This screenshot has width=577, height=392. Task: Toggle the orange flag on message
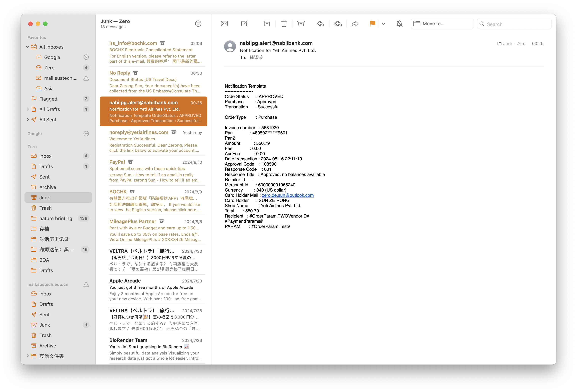pos(372,24)
